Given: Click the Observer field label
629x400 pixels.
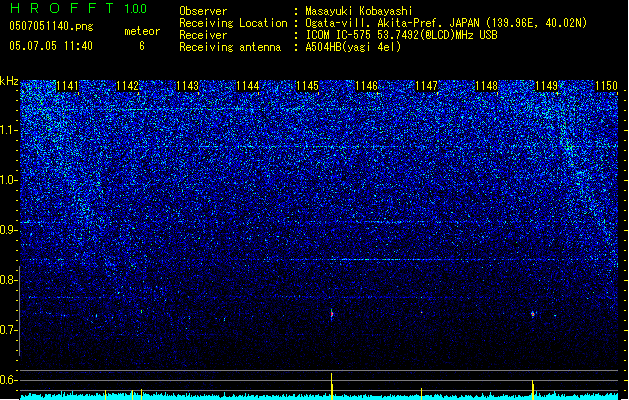Looking at the screenshot, I should (x=203, y=11).
